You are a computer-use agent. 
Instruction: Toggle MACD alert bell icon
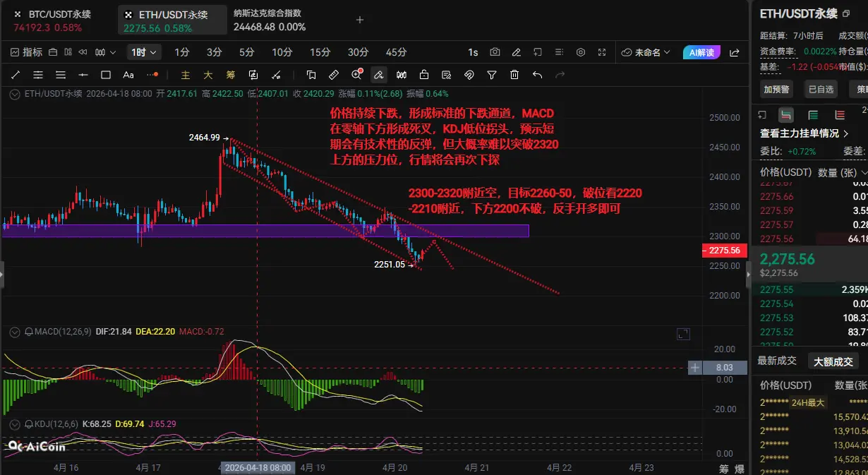28,331
